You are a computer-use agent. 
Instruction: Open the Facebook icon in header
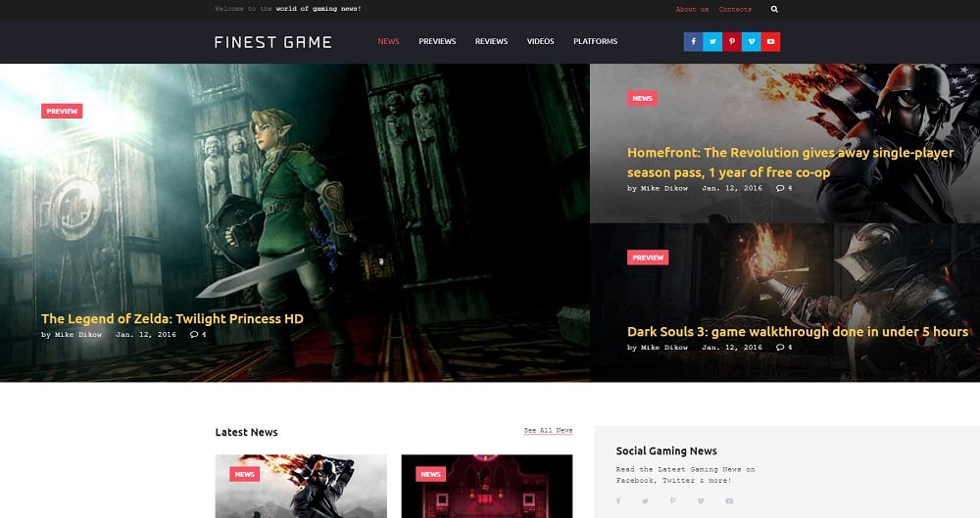pyautogui.click(x=693, y=42)
